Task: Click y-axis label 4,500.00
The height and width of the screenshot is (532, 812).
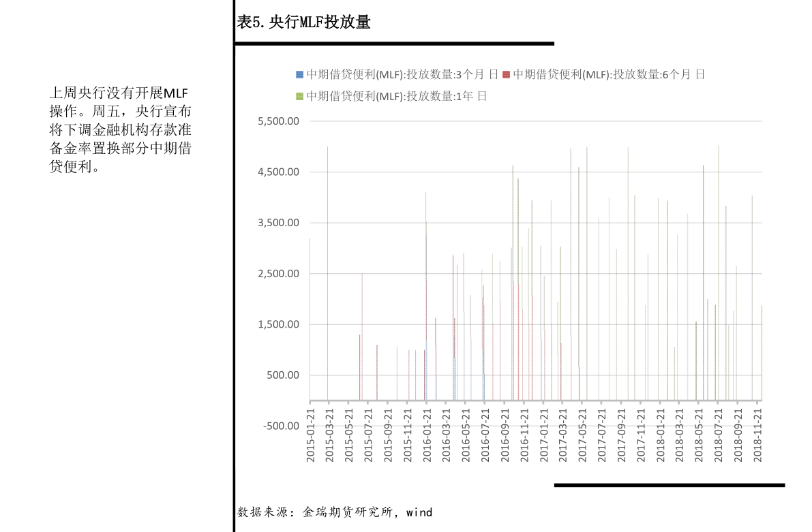Action: coord(279,172)
